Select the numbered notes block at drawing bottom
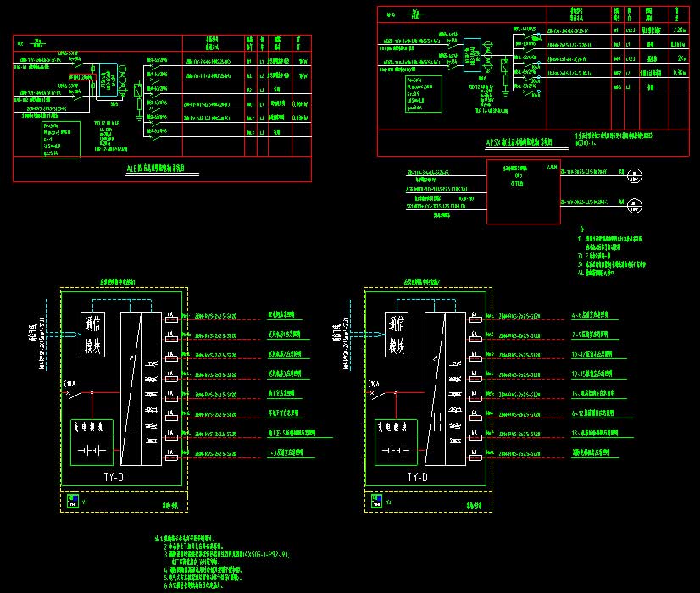 coord(222,563)
